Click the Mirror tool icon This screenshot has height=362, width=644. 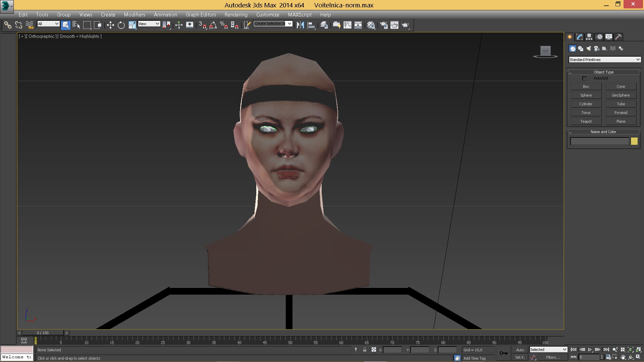click(300, 25)
